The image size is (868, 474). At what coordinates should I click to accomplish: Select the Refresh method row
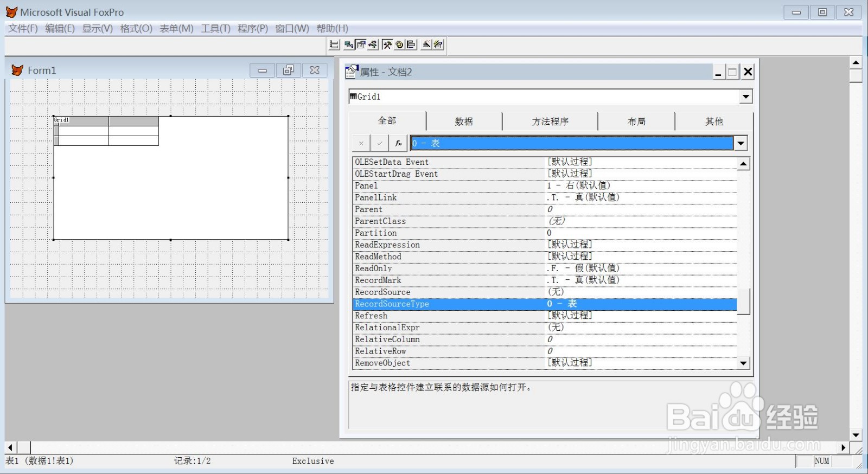tap(545, 316)
